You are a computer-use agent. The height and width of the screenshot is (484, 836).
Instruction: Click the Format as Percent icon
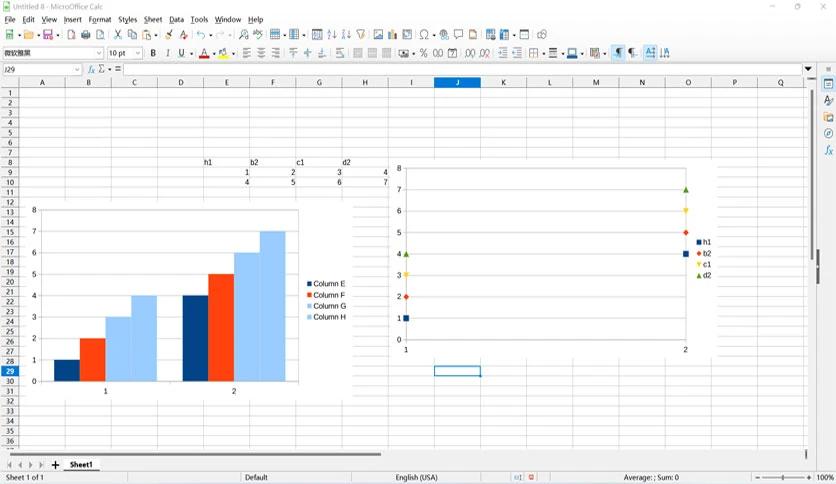[423, 53]
